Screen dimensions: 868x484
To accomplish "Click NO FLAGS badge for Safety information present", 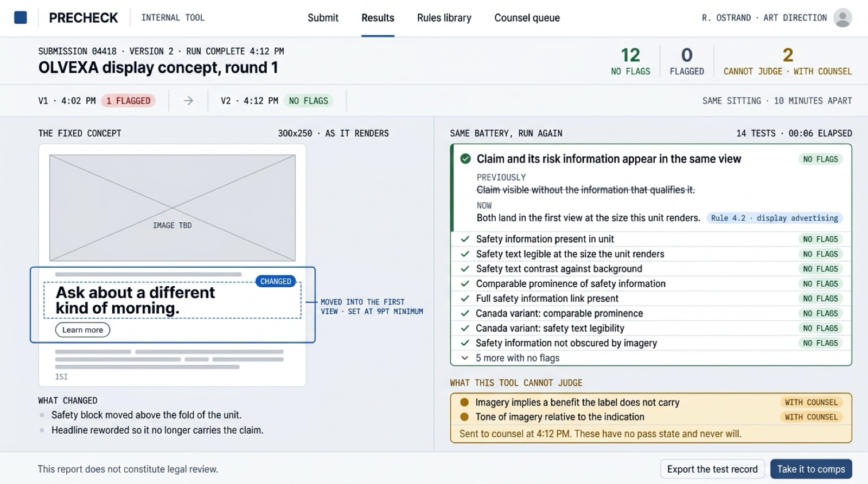I will 820,239.
